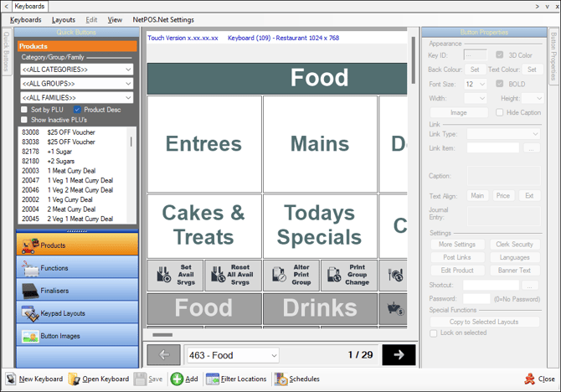Open the NetPOS.Net Settings menu
The height and width of the screenshot is (392, 561).
[163, 19]
